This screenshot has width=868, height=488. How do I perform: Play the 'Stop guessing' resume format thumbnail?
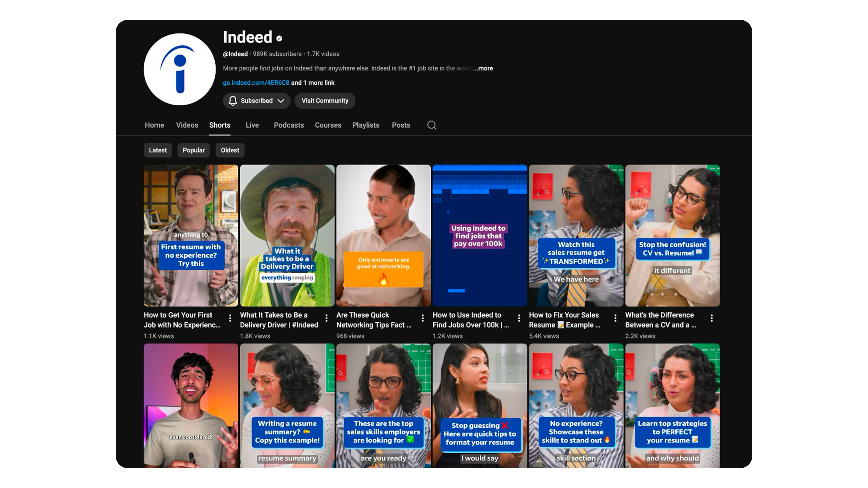coord(480,405)
